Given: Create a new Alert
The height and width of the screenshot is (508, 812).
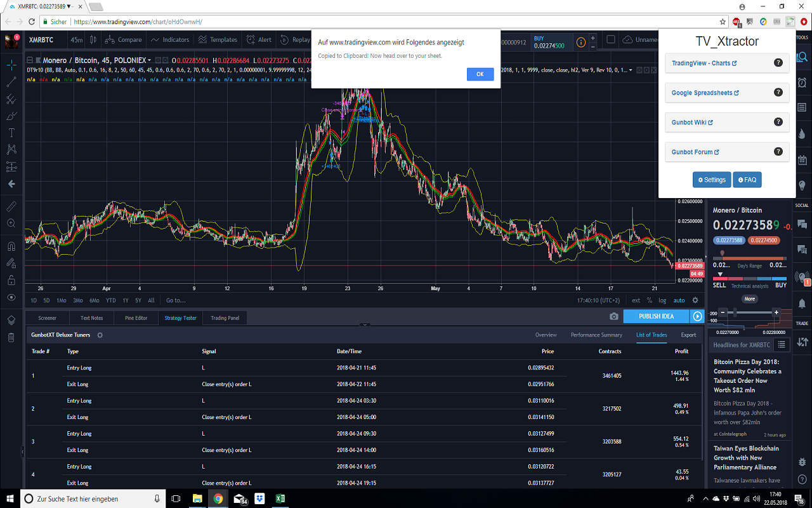Looking at the screenshot, I should 259,39.
